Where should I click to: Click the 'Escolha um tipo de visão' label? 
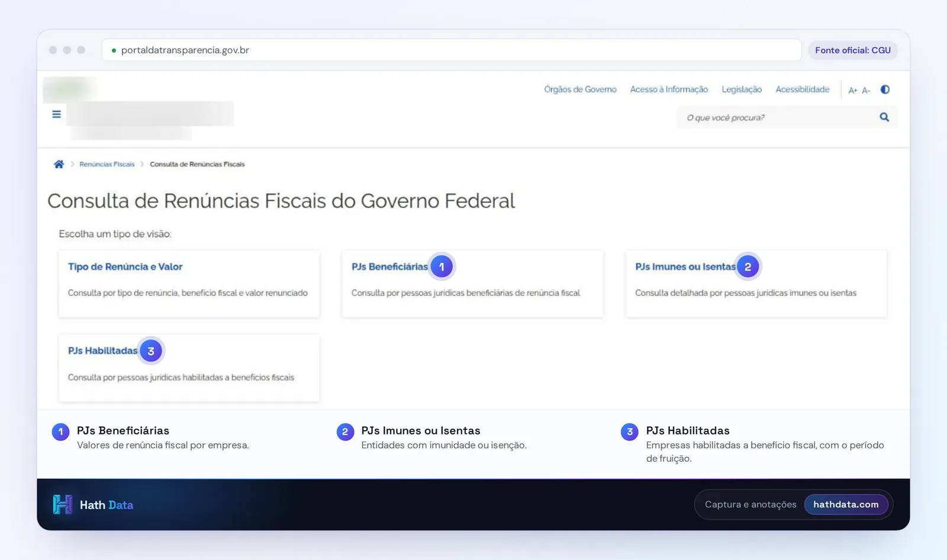pyautogui.click(x=115, y=234)
